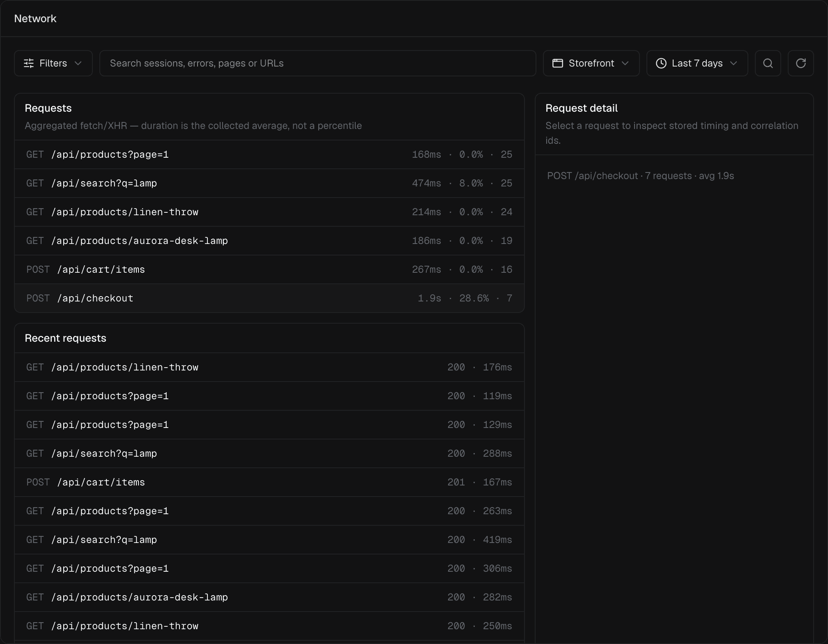The height and width of the screenshot is (644, 828).
Task: Select aggregated POST /api/cart/items row with 267ms
Action: (x=269, y=269)
